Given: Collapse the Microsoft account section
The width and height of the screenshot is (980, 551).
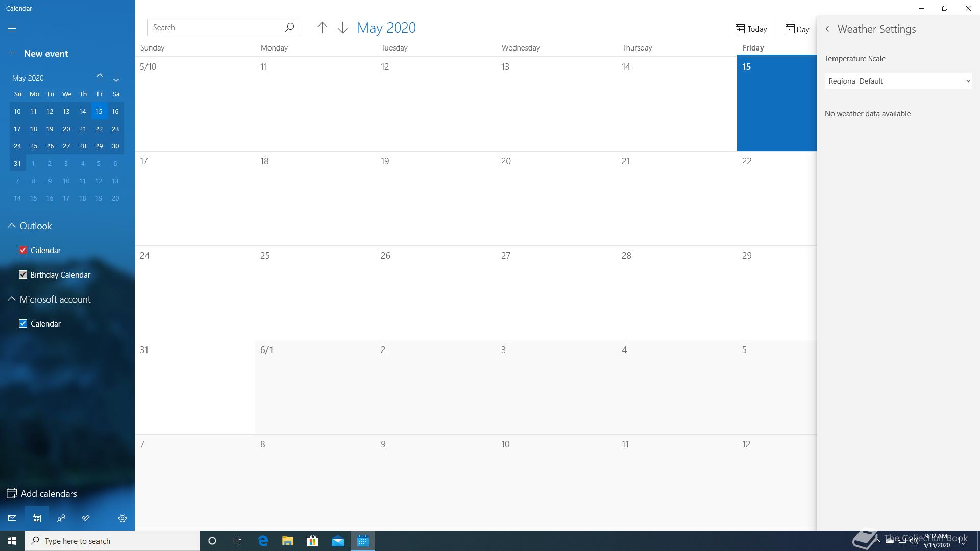Looking at the screenshot, I should pyautogui.click(x=11, y=299).
